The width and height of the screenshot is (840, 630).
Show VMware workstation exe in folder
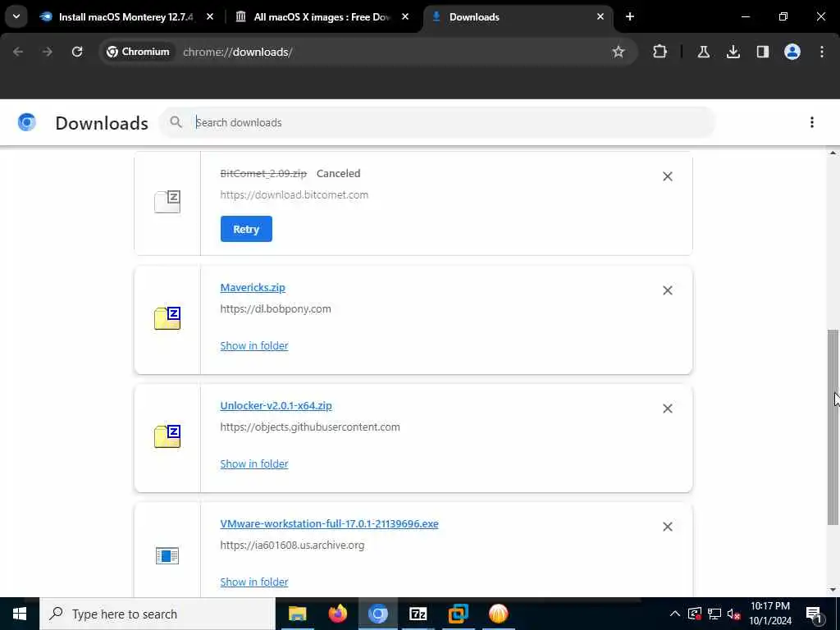(254, 582)
